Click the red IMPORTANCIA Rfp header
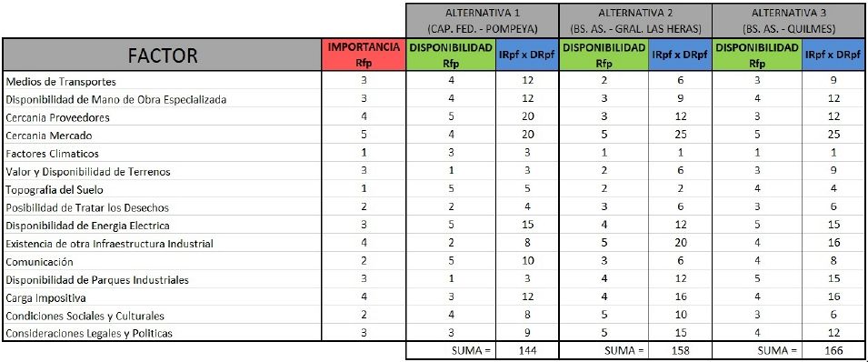868x362 pixels. [x=364, y=55]
